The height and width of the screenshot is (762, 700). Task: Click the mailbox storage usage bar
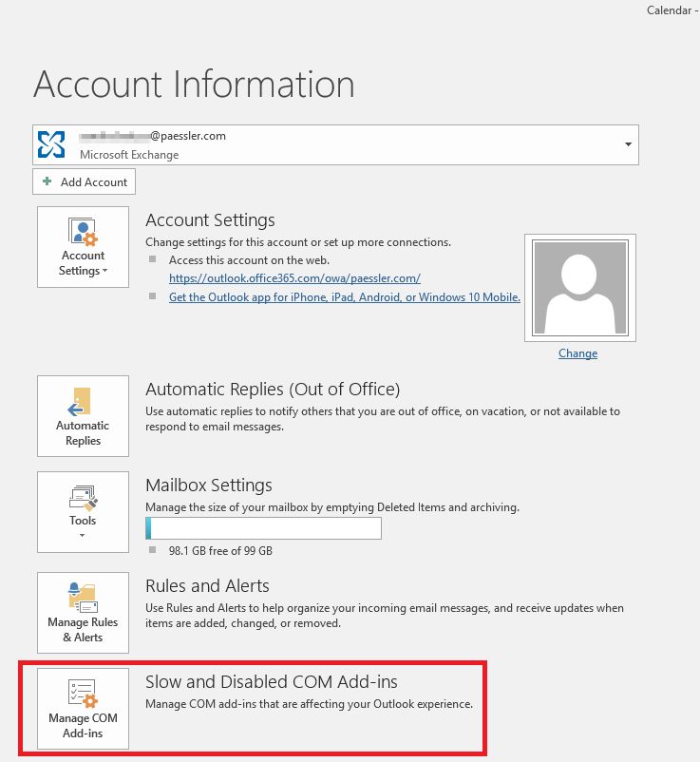(263, 528)
